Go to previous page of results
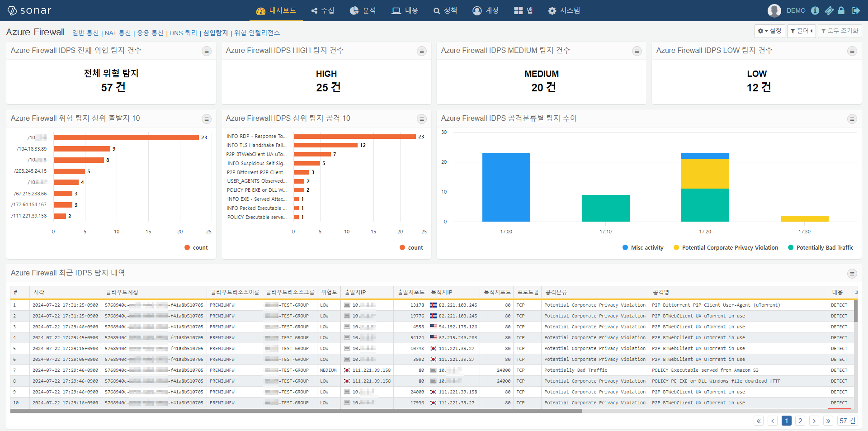This screenshot has width=868, height=431. [x=773, y=421]
